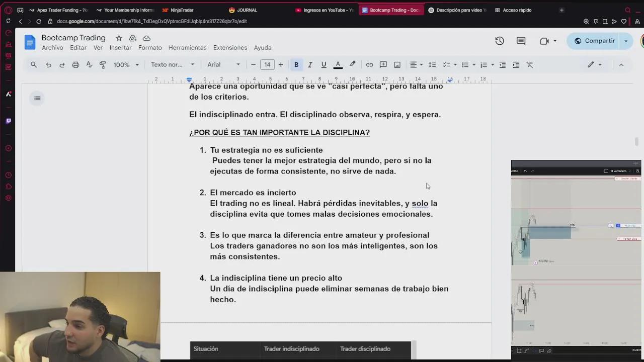Switch to the Your Membership Information tab
Image resolution: width=644 pixels, height=362 pixels.
coord(125,10)
